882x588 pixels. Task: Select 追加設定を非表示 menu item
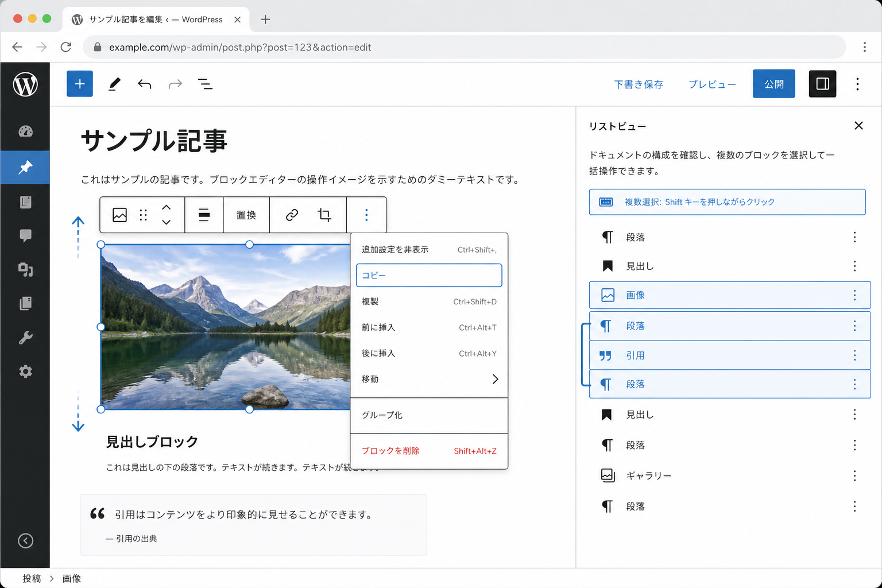pos(429,249)
